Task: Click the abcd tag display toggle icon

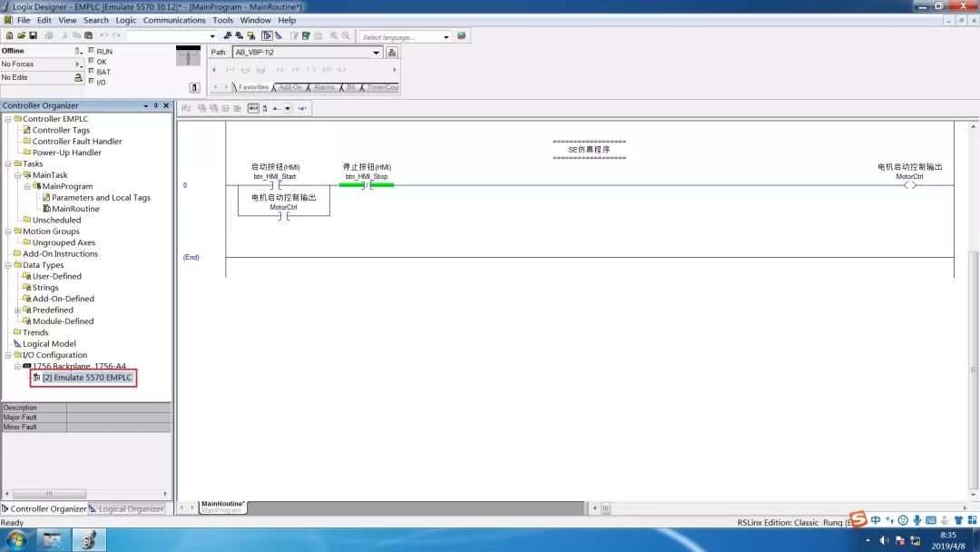Action: (x=253, y=108)
